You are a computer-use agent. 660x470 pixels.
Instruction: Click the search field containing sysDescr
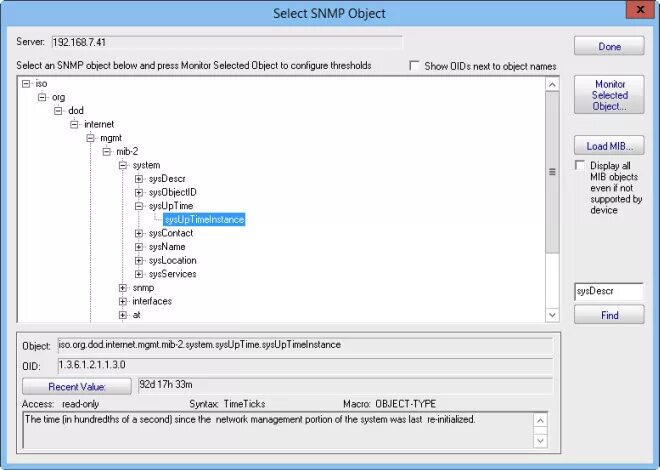click(x=609, y=291)
